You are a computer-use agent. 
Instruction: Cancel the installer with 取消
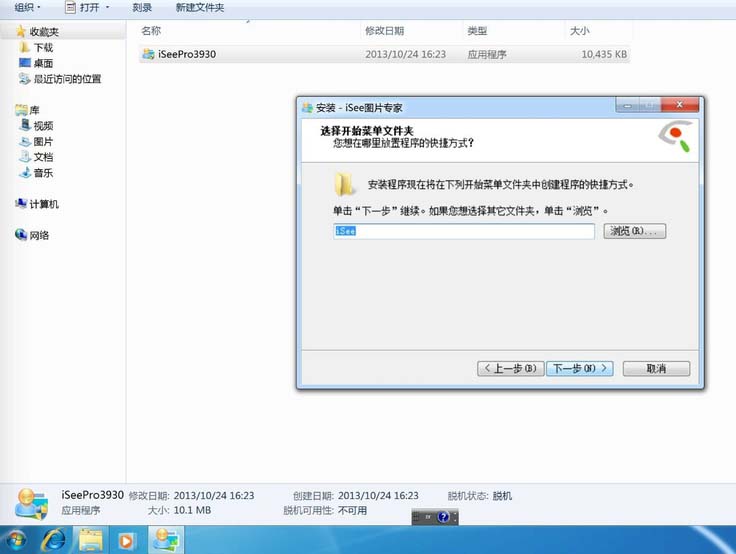click(x=656, y=369)
